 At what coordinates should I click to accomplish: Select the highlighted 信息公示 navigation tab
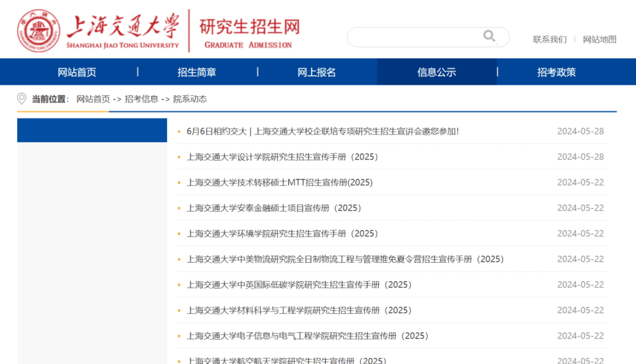click(436, 71)
